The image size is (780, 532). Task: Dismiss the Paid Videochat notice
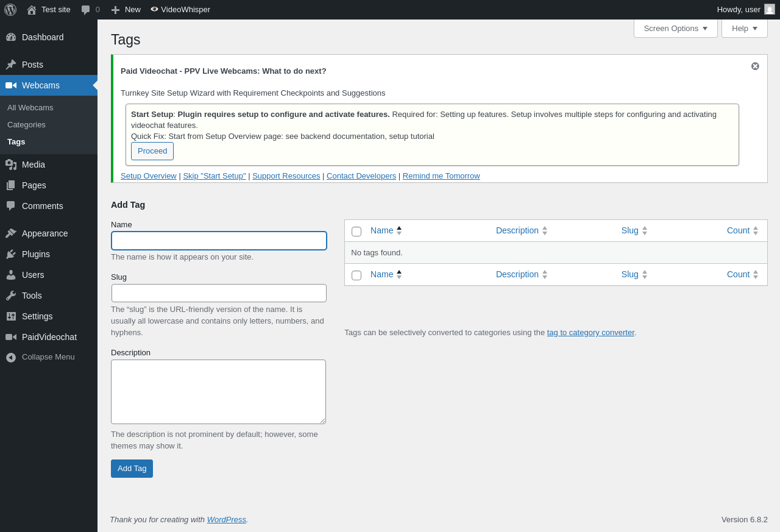[755, 66]
